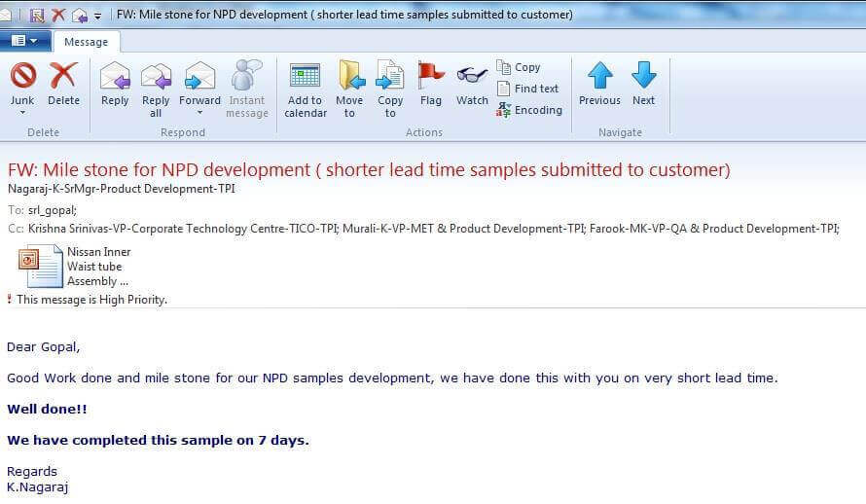The width and height of the screenshot is (866, 504).
Task: Reply to the sender
Action: 115,84
